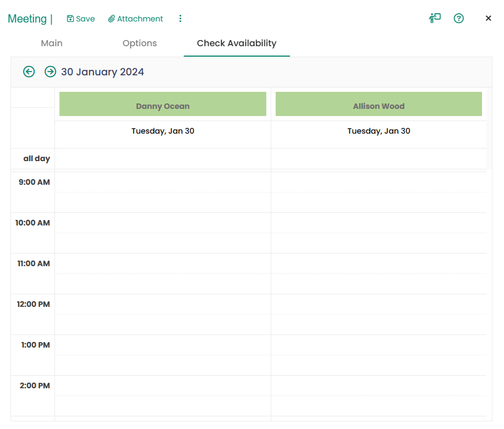Open the help question mark icon
The image size is (504, 429).
pos(458,18)
